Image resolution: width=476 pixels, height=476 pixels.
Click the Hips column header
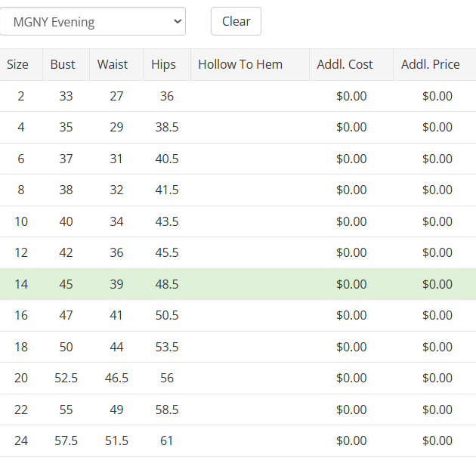point(163,65)
